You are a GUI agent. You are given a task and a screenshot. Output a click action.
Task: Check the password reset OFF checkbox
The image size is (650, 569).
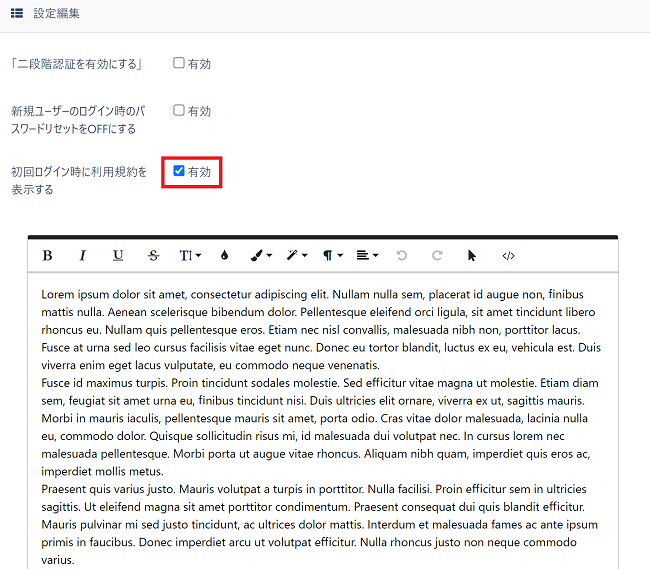coord(179,111)
